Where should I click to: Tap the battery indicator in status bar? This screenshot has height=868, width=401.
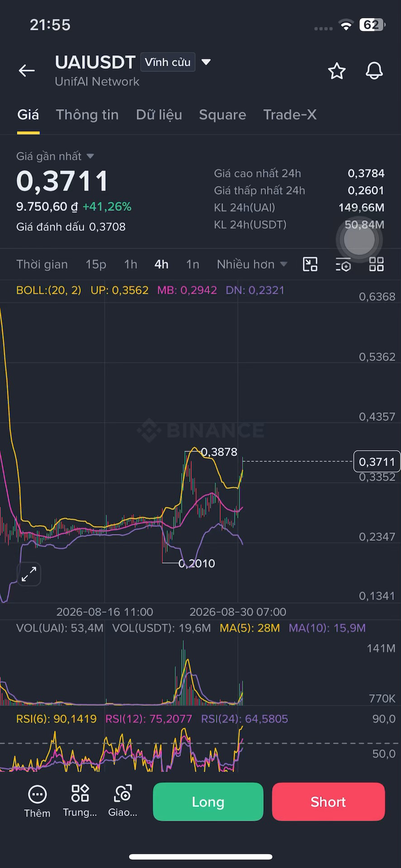[x=372, y=25]
